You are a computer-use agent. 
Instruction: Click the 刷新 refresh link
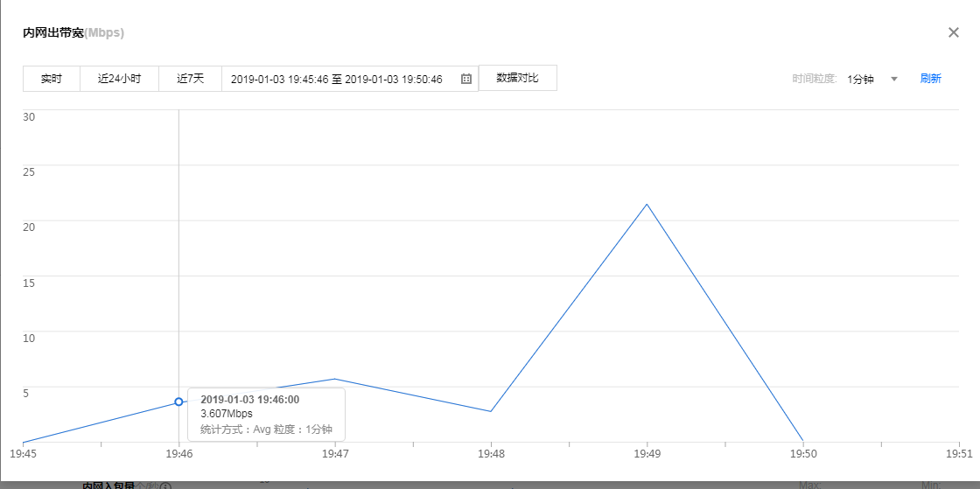click(x=930, y=79)
